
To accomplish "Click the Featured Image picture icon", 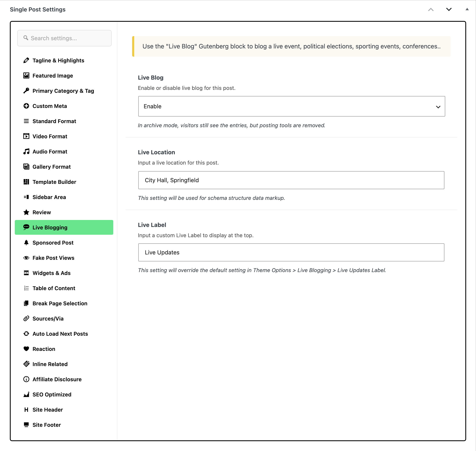I will coord(26,76).
